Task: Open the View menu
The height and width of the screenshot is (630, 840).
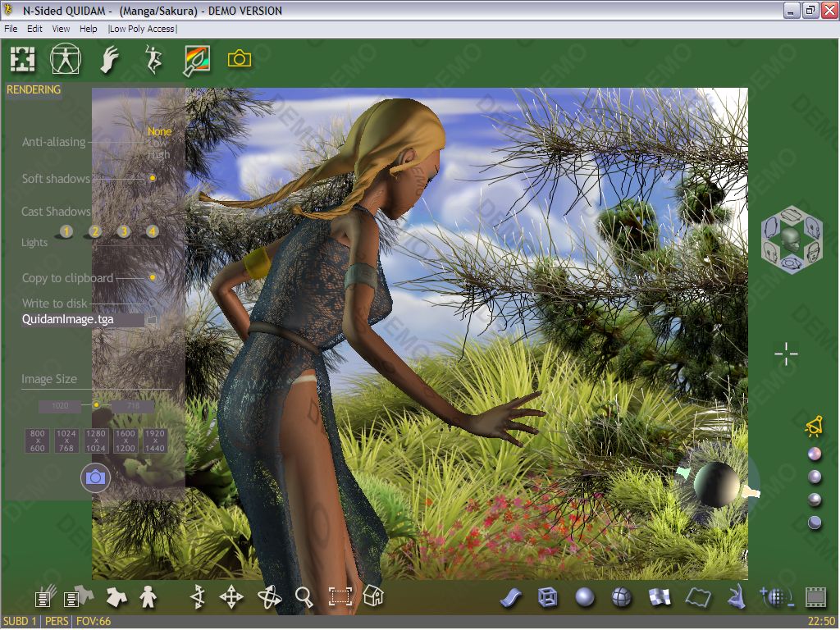Action: tap(61, 29)
